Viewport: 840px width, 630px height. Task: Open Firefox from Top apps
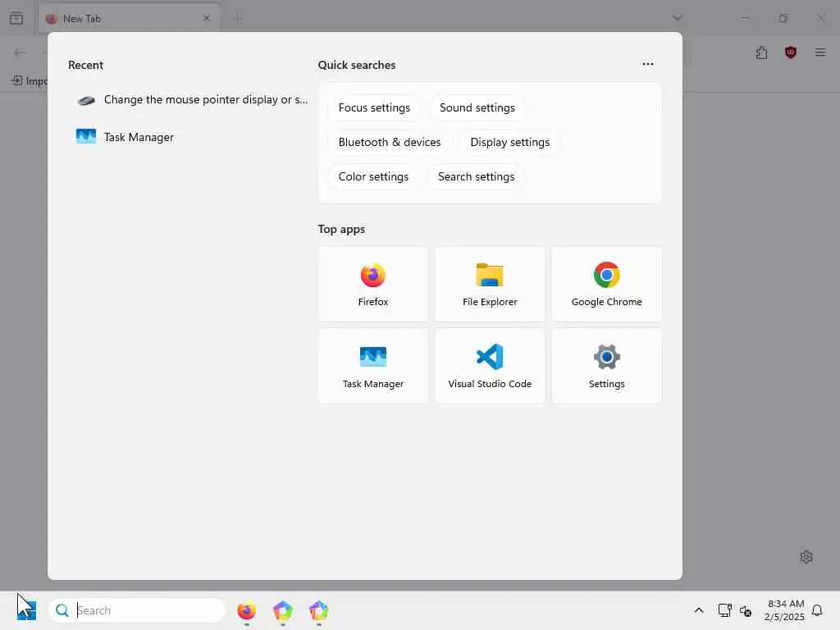click(x=373, y=284)
